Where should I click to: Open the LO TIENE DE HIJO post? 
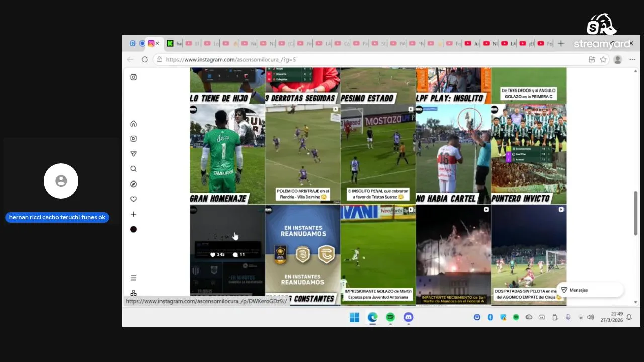coord(227,85)
